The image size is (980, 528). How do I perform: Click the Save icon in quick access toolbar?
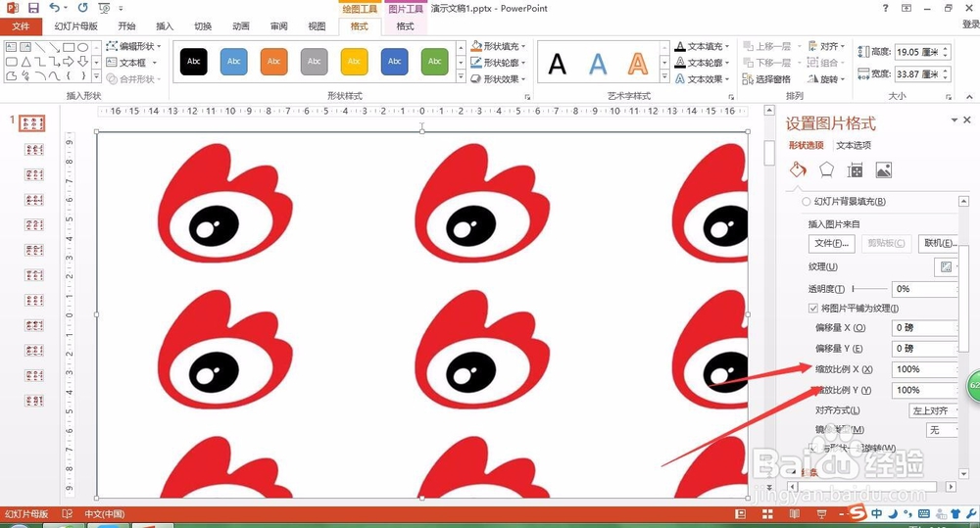[x=33, y=8]
